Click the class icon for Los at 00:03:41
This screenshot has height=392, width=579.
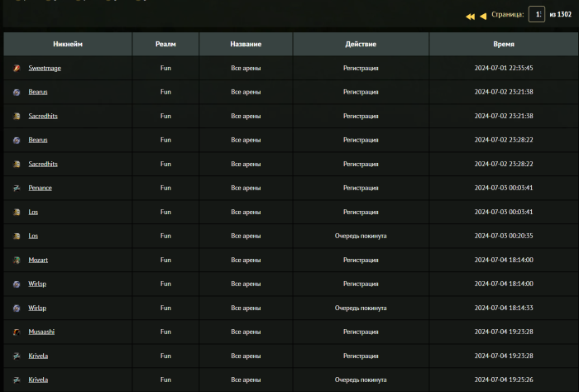tap(17, 212)
